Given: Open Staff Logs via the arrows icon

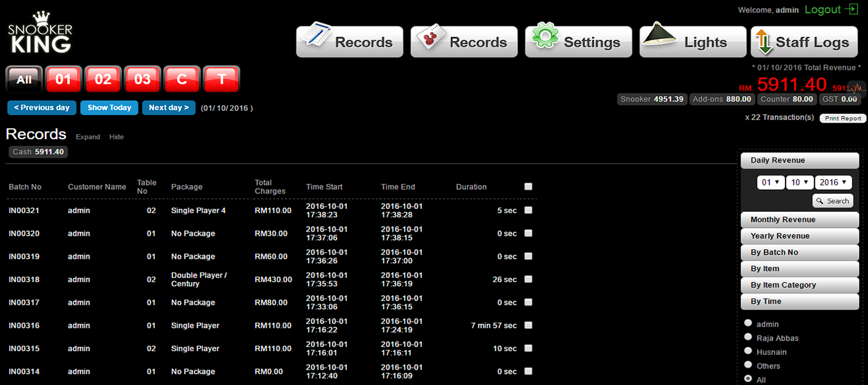Looking at the screenshot, I should point(804,41).
